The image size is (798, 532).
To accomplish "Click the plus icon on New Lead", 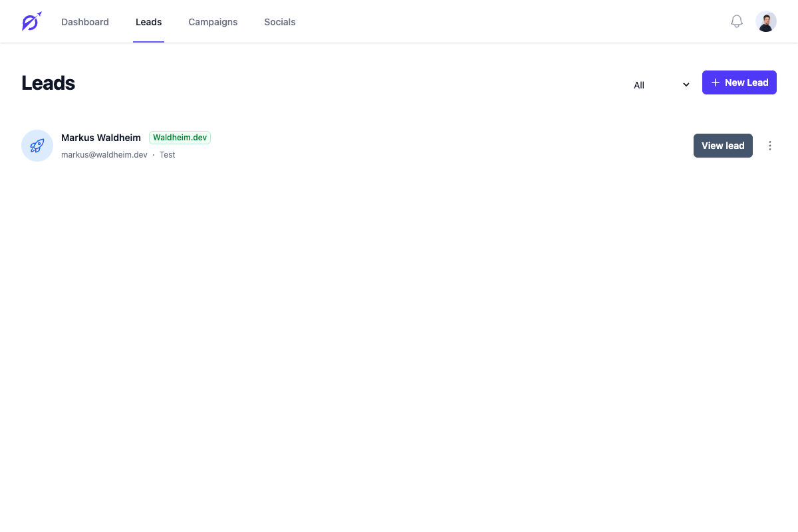I will [716, 82].
